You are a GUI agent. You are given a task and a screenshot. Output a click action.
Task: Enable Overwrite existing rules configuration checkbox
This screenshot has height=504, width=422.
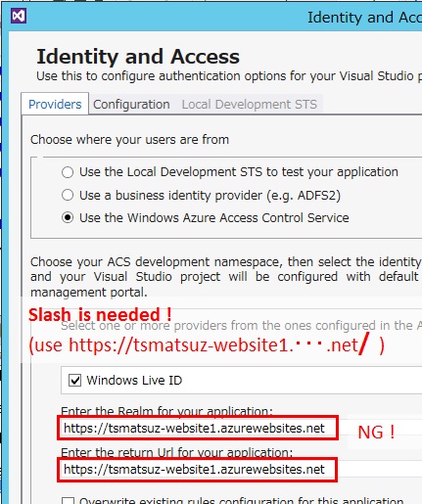pos(68,501)
